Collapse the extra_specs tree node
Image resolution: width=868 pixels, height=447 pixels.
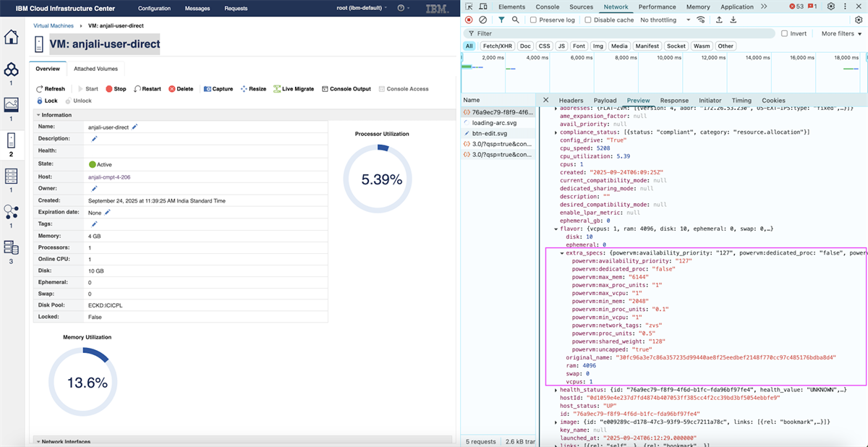tap(562, 253)
